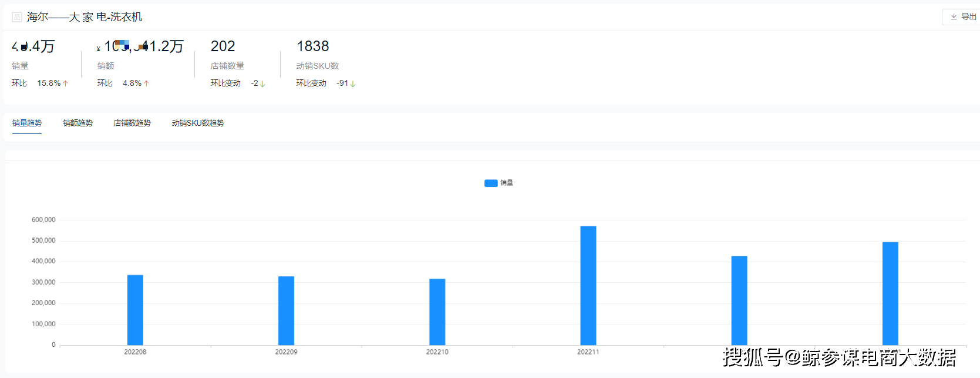Click the 动销SKU数 label

318,66
